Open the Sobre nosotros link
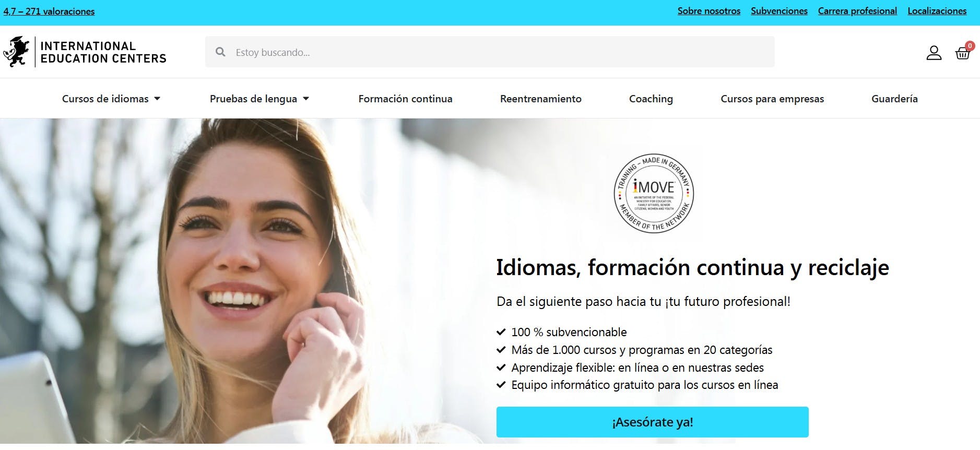The image size is (980, 450). [x=709, y=11]
